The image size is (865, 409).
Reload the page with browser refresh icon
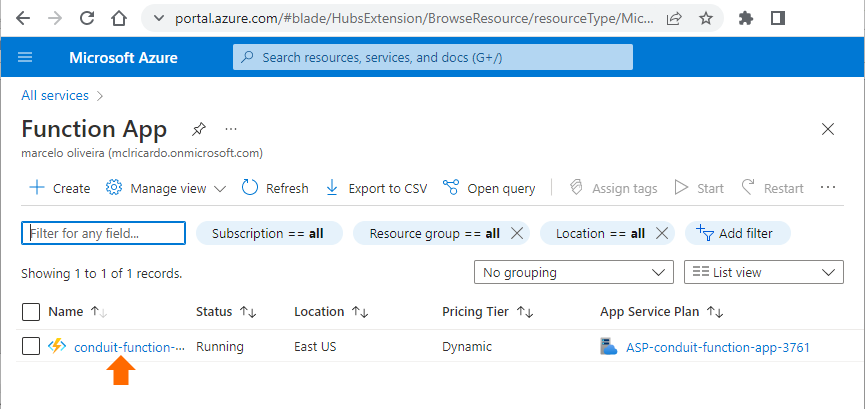87,18
